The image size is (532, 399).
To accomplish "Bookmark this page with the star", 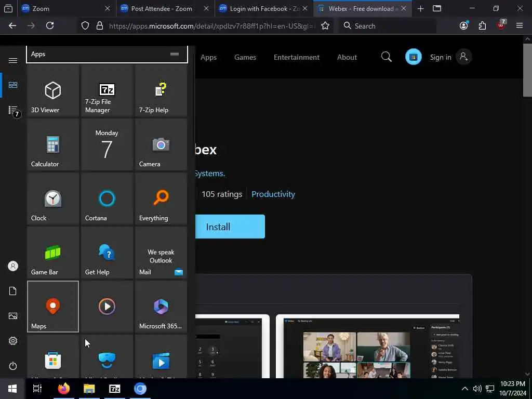I will click(x=325, y=26).
